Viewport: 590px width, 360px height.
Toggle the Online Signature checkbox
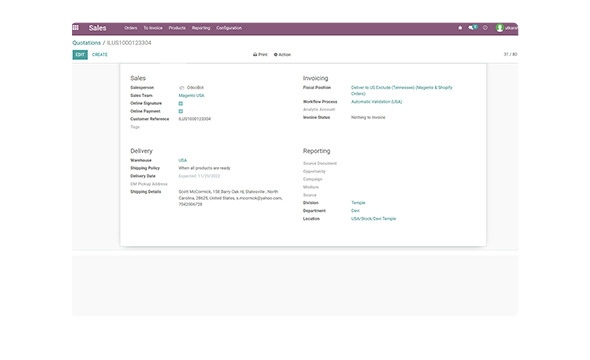click(181, 103)
